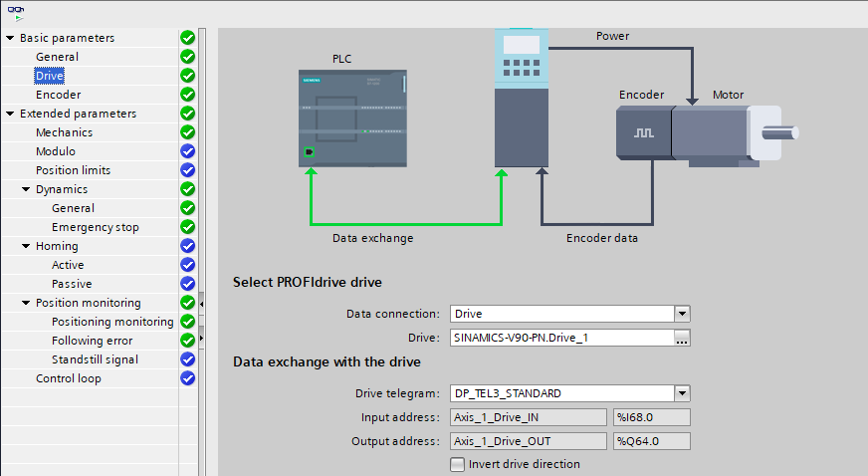Select the Drive tree item
The image size is (868, 476).
[49, 76]
